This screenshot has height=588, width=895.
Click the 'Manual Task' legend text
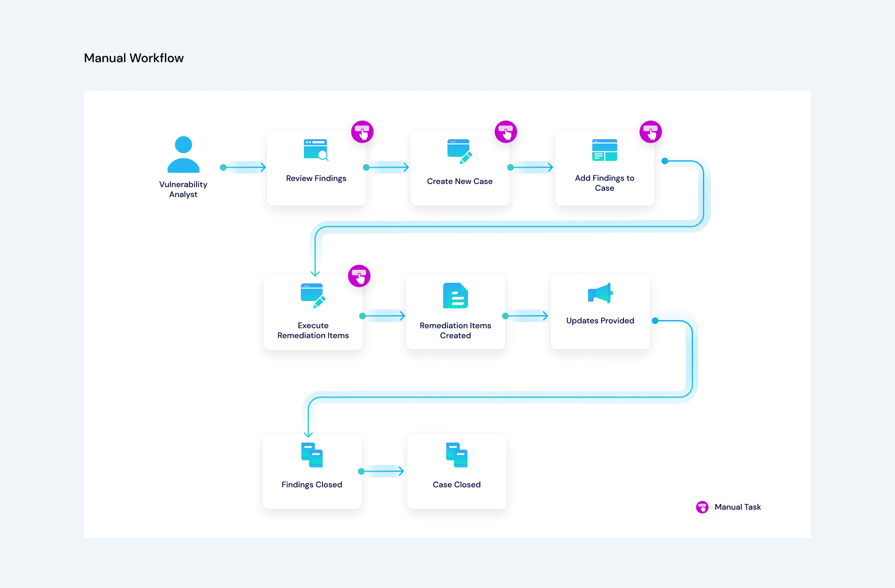coord(737,507)
